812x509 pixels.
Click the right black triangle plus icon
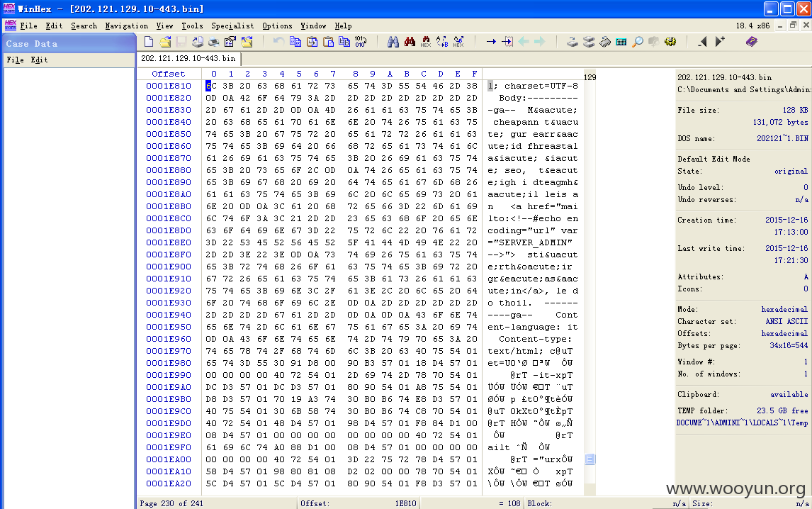point(720,41)
